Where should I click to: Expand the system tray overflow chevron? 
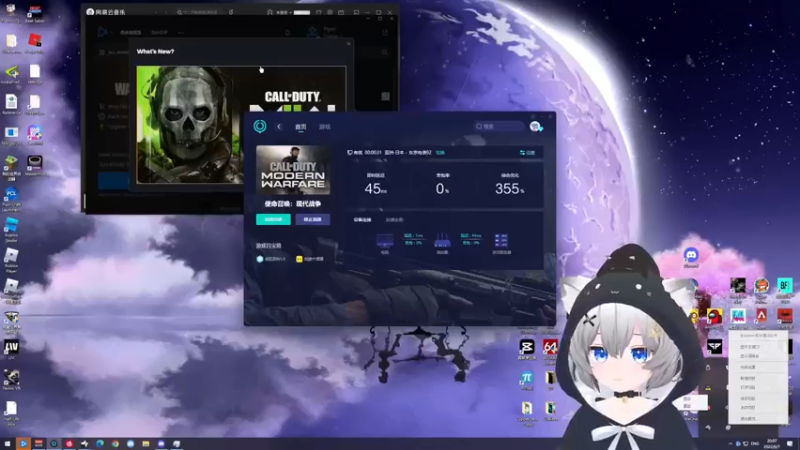(x=730, y=444)
